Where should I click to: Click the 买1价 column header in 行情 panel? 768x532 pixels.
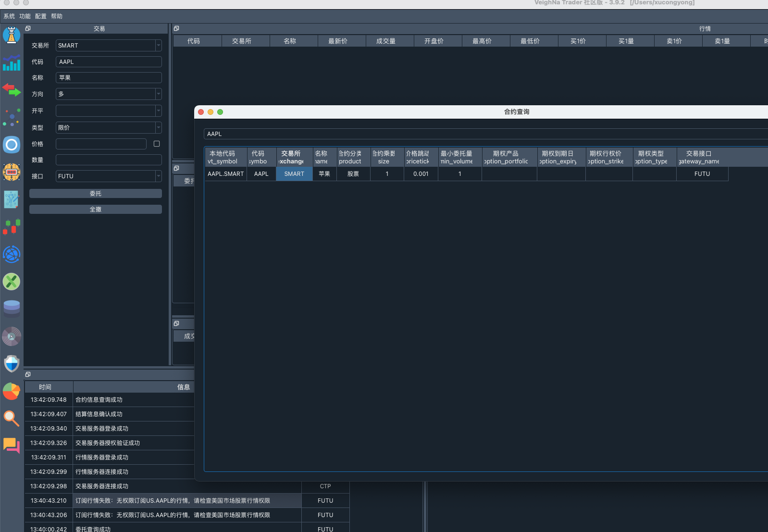point(582,41)
